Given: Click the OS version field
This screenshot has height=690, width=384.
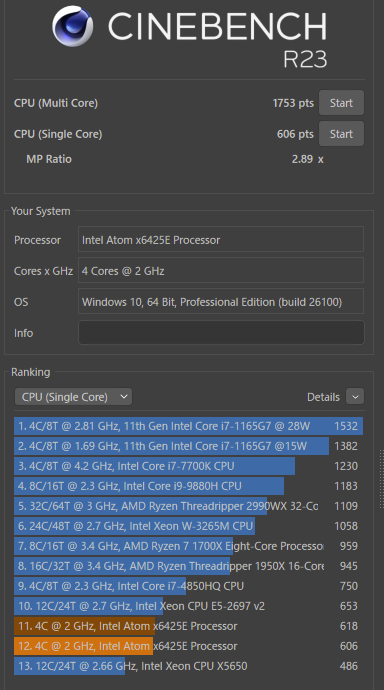Looking at the screenshot, I should [221, 301].
